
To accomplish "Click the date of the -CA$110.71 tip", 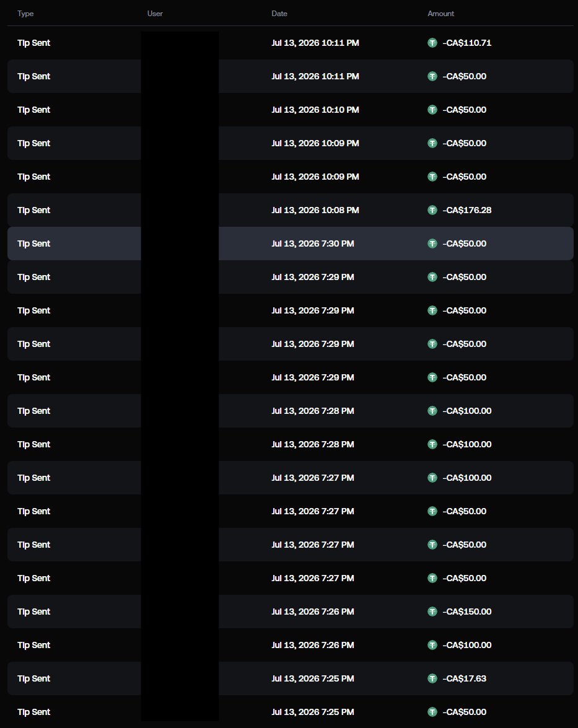I will click(x=315, y=43).
